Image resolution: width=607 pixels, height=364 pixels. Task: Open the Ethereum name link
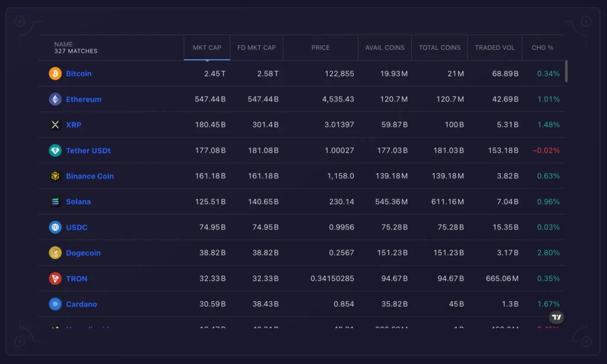click(84, 99)
